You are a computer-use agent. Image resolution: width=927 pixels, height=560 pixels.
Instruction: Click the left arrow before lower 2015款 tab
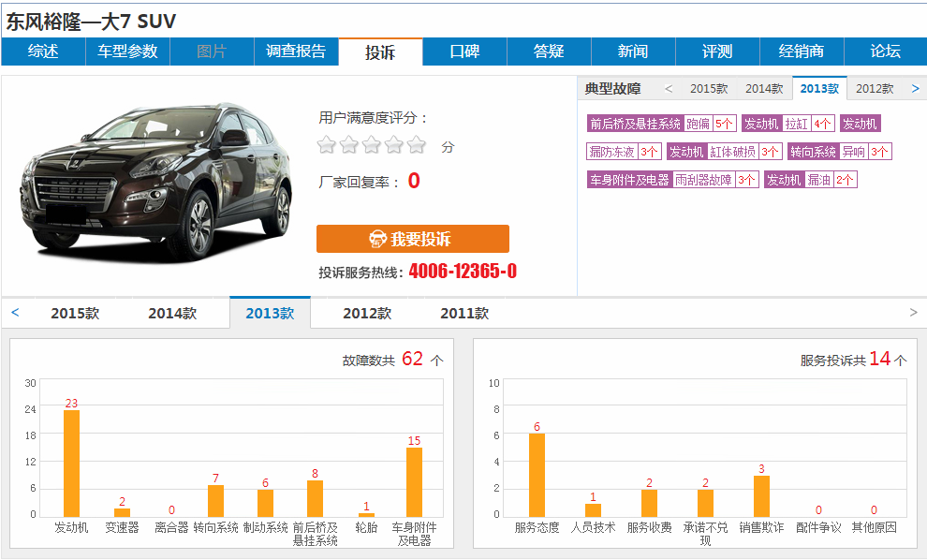[x=16, y=313]
